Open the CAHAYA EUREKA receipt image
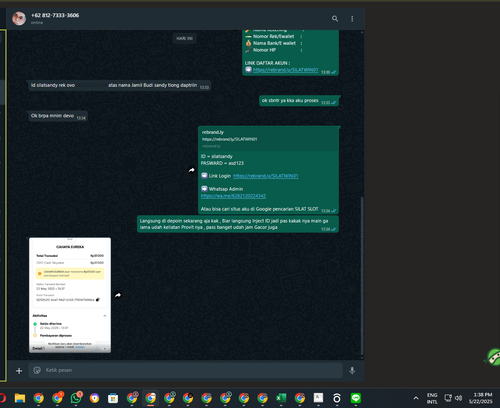Image resolution: width=500 pixels, height=408 pixels. (70, 295)
